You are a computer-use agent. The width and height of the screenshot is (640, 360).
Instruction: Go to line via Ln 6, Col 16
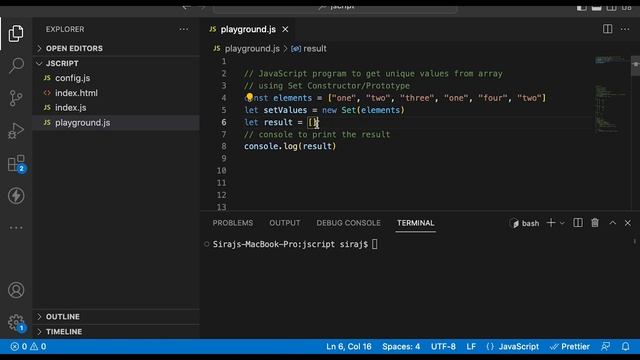click(x=349, y=347)
